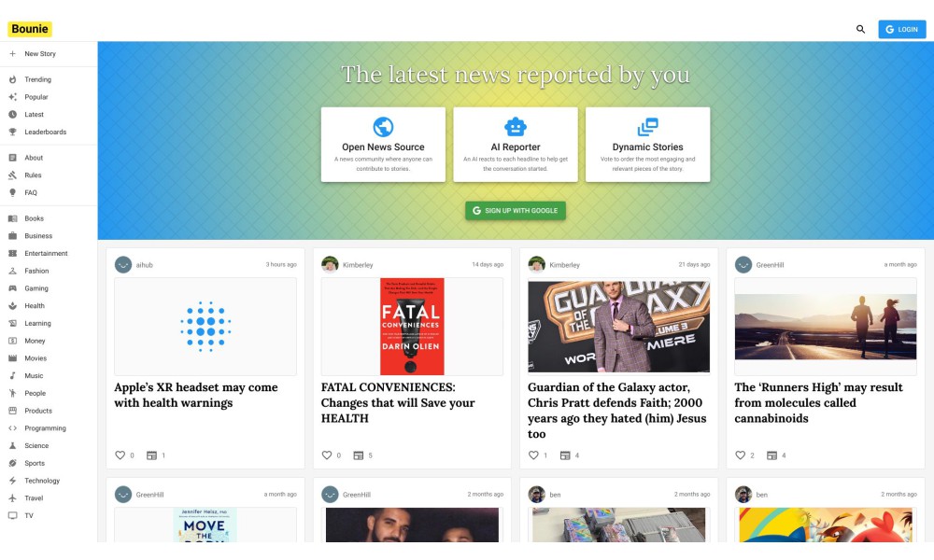Click the Programming code brackets icon
Viewport: 934px width, 560px height.
[x=12, y=427]
